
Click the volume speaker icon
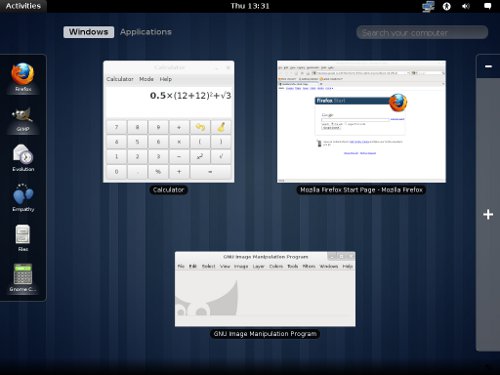point(466,6)
